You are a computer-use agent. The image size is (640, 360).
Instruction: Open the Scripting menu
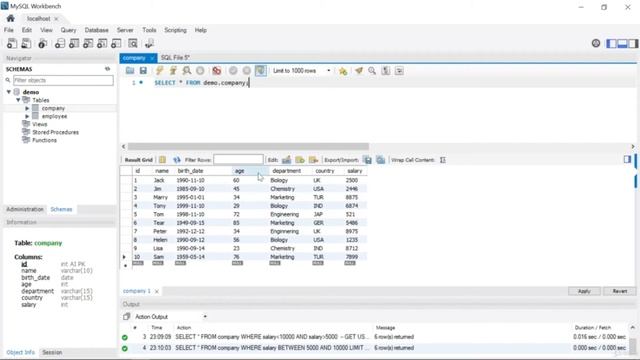coord(175,30)
